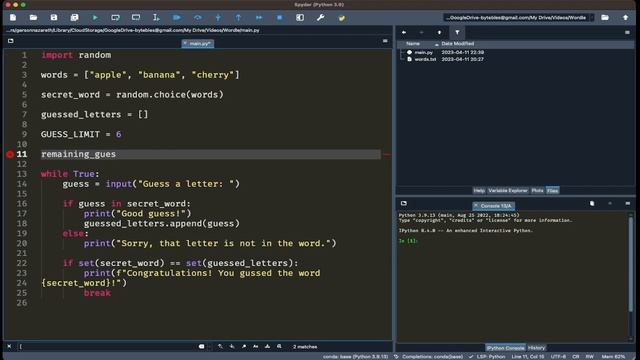The height and width of the screenshot is (360, 640).
Task: Open the console tab browser icon
Action: 404,203
